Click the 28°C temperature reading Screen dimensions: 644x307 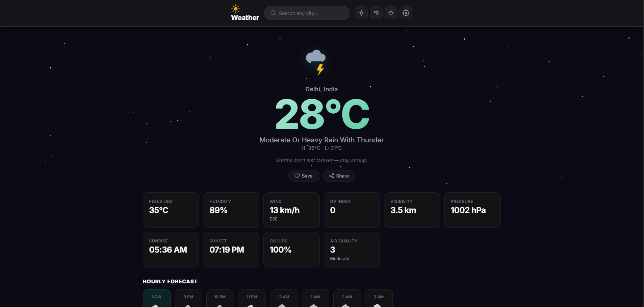(323, 114)
